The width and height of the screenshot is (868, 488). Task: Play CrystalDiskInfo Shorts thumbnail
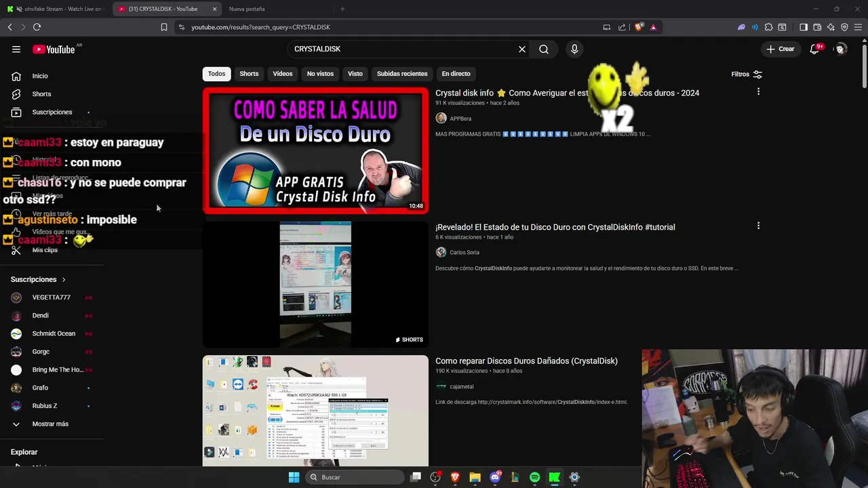pyautogui.click(x=315, y=284)
